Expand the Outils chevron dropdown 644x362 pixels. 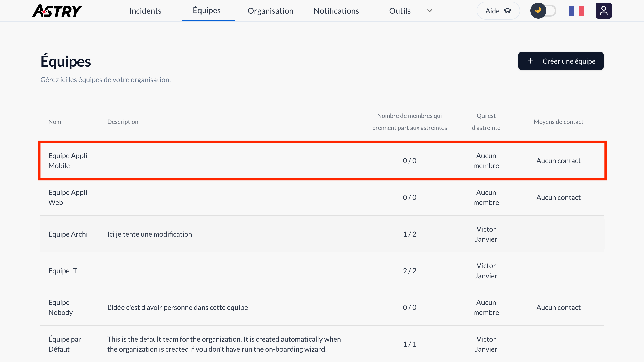click(x=430, y=11)
